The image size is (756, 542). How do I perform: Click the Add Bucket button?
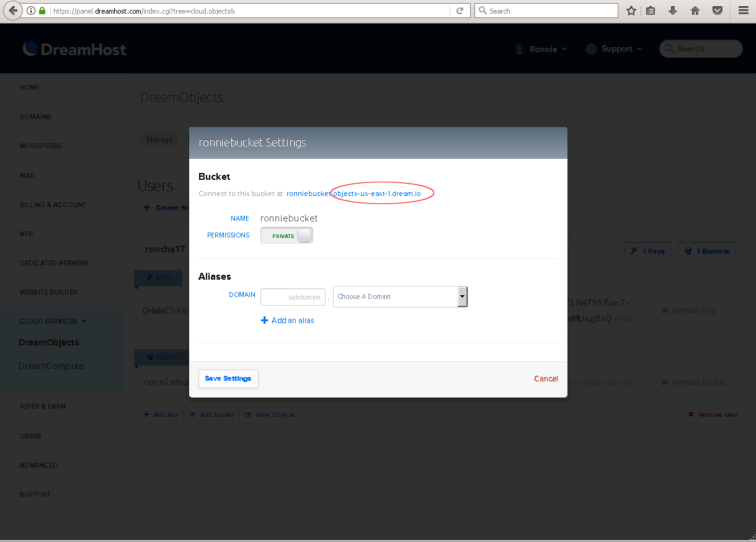pyautogui.click(x=211, y=414)
